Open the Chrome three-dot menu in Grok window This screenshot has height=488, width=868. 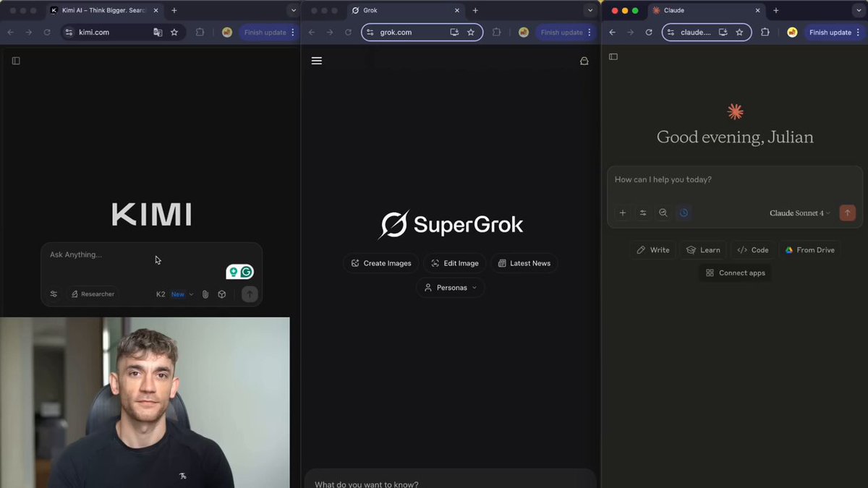(589, 33)
